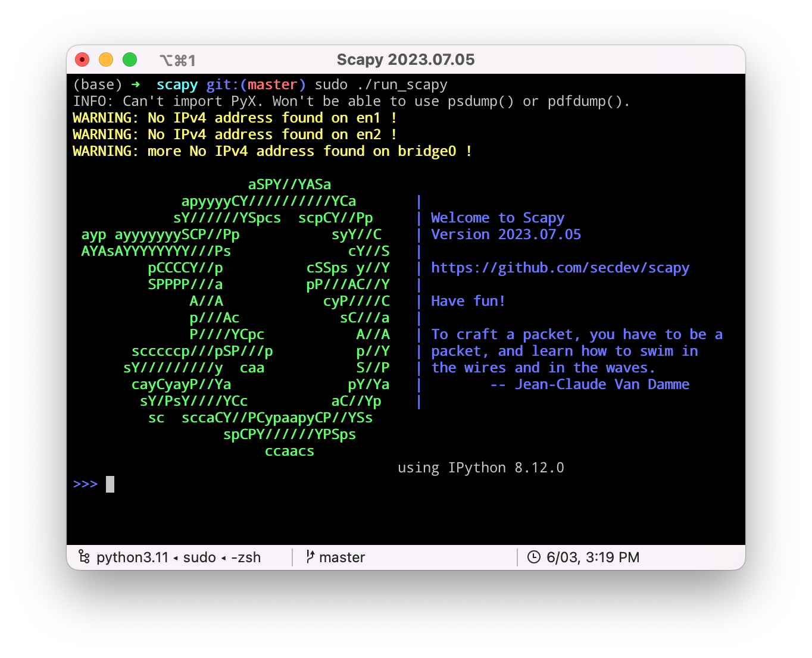Screen dimensions: 812x658
Task: Click the -zsh process in the status bar
Action: tap(246, 557)
